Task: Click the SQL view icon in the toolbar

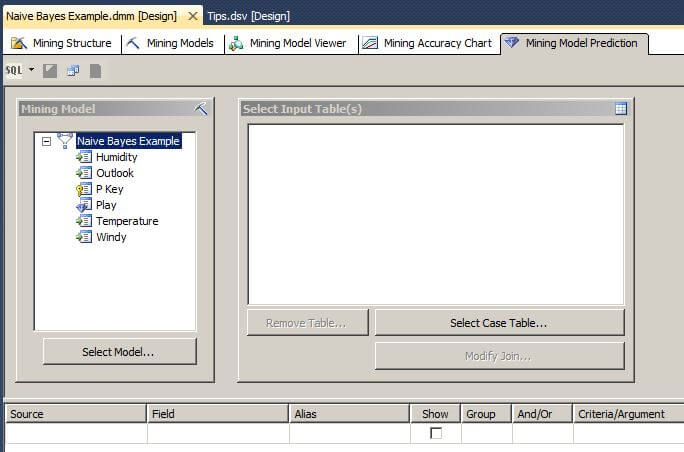Action: [x=14, y=70]
